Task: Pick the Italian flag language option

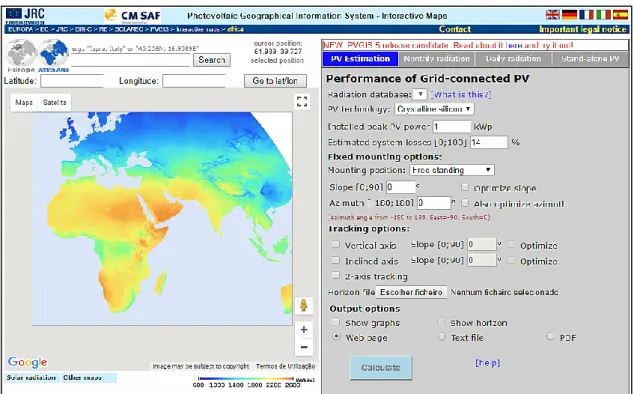Action: [603, 15]
